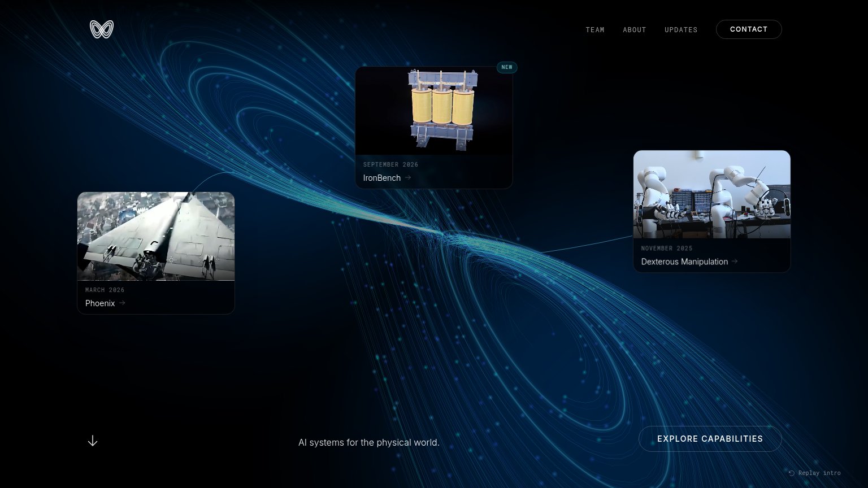Image resolution: width=868 pixels, height=488 pixels.
Task: Click the arrow next to IronBench
Action: point(408,177)
